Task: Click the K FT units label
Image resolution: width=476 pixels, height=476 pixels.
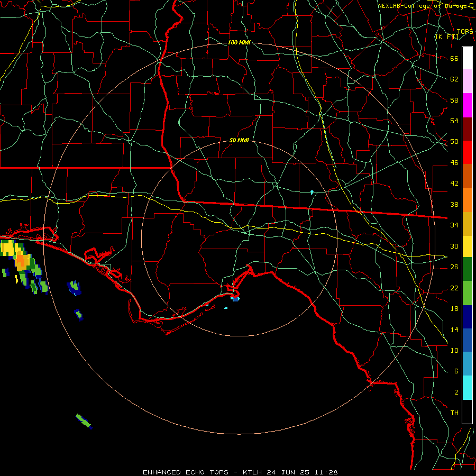Action: click(x=447, y=37)
